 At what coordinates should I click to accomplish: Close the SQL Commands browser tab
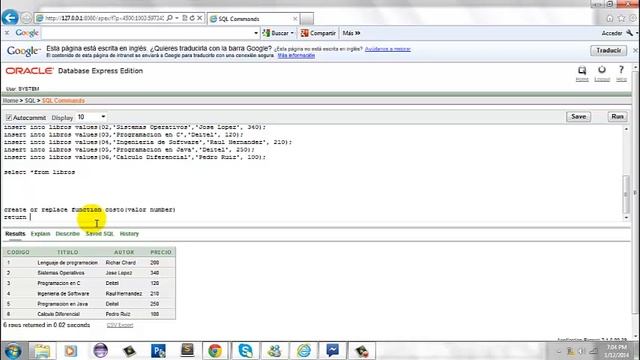point(295,19)
